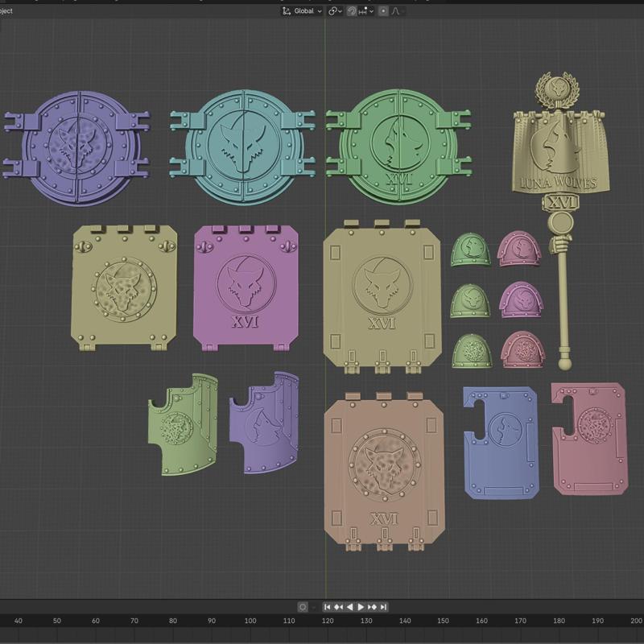This screenshot has width=644, height=644.
Task: Click frame 190 on the timeline
Action: [x=597, y=621]
